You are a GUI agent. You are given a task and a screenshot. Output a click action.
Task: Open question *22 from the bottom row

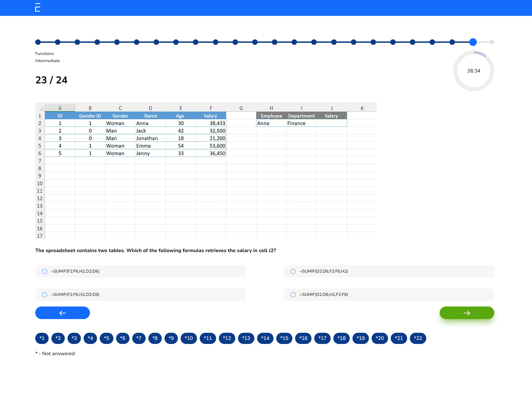pyautogui.click(x=418, y=338)
